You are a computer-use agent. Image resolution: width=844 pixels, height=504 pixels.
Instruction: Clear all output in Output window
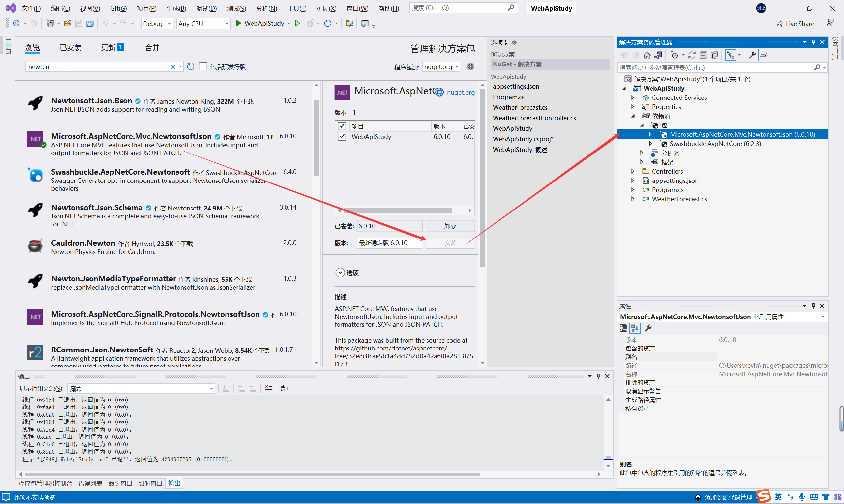[x=268, y=388]
